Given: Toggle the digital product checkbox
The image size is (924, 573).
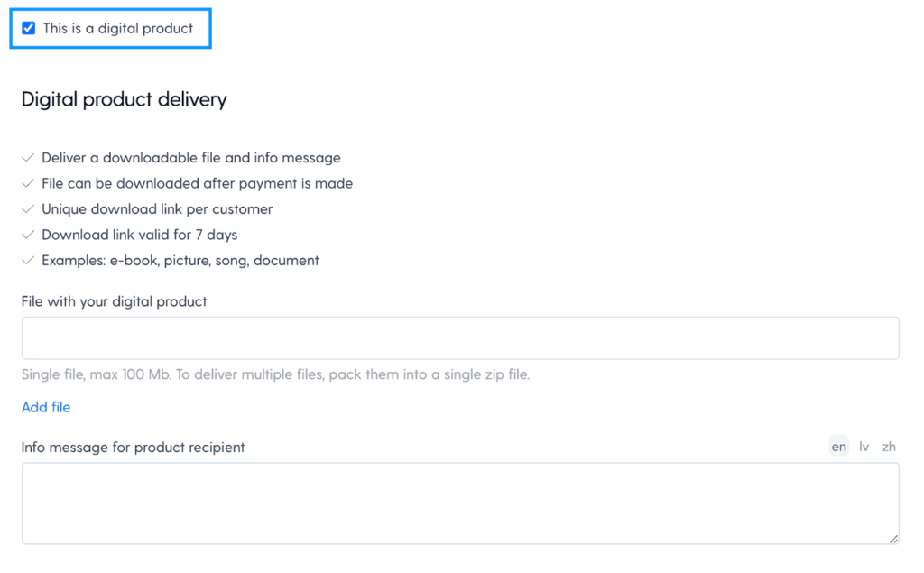Looking at the screenshot, I should [29, 28].
